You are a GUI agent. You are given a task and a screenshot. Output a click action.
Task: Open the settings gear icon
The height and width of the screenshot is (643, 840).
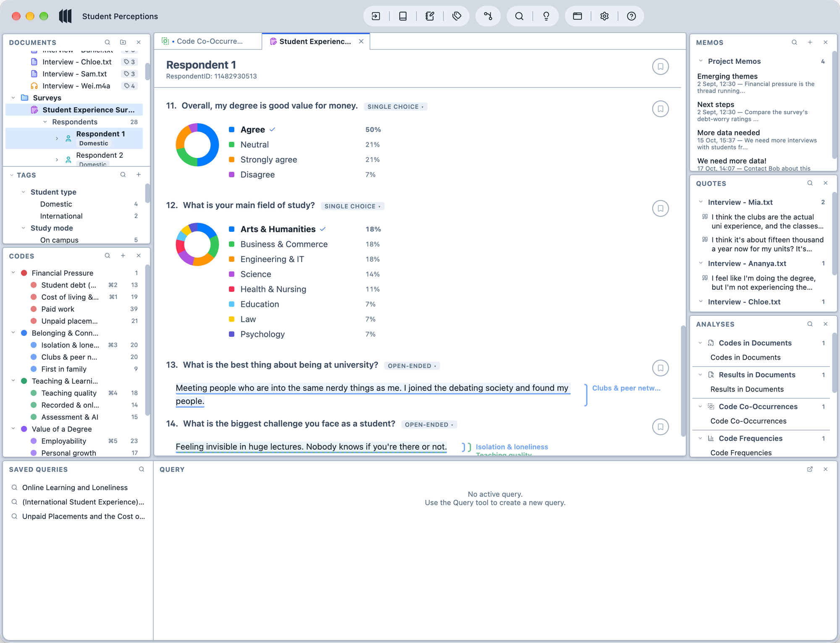pyautogui.click(x=604, y=16)
